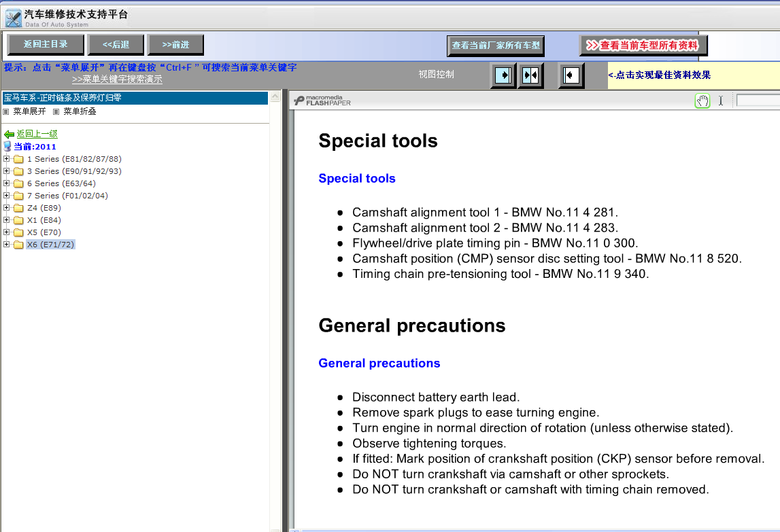The width and height of the screenshot is (780, 532).
Task: Click the >>前进 forward button
Action: click(x=175, y=45)
